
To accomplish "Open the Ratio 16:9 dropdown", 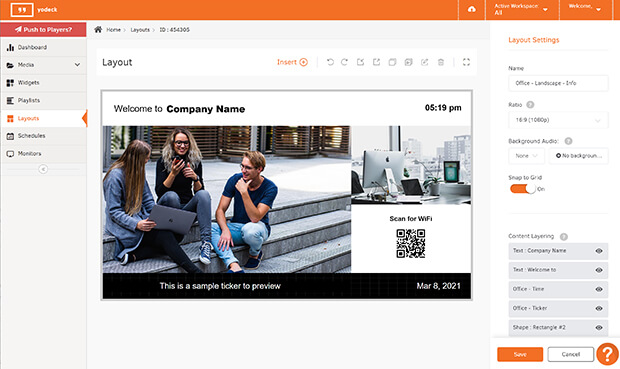I will coord(558,120).
